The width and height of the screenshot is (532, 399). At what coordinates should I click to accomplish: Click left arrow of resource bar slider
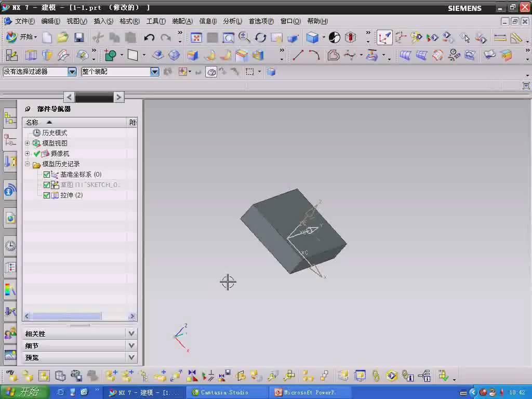(69, 97)
